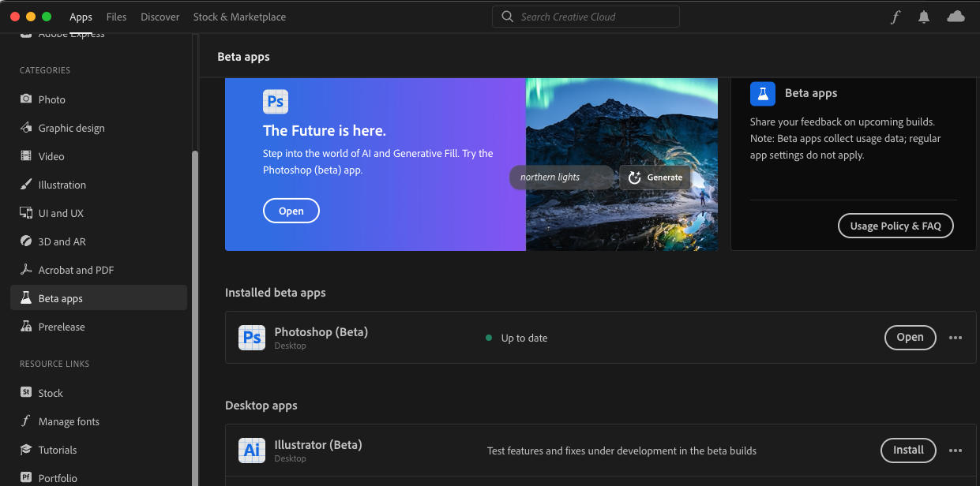Open the Acrobat and PDF category

coord(74,269)
